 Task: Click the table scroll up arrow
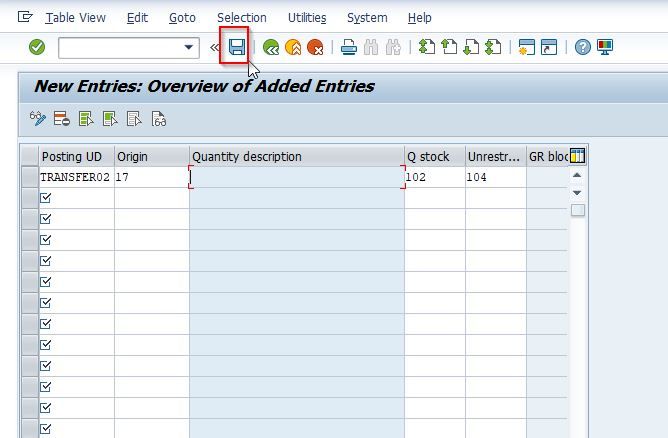[577, 175]
